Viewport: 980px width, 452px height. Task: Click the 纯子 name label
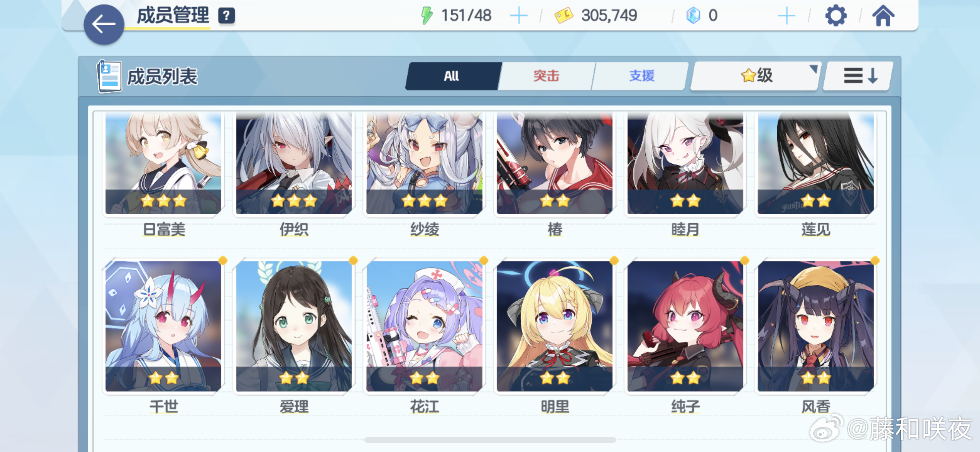685,406
